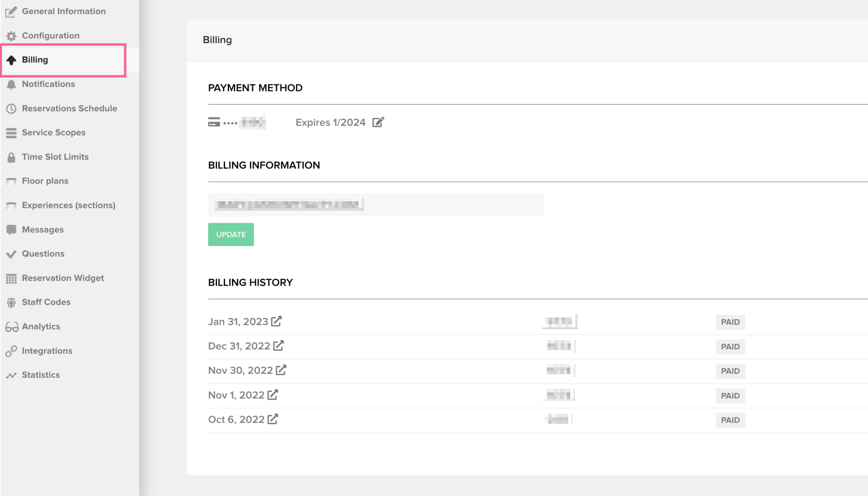This screenshot has height=496, width=868.
Task: Open the Nov 30, 2022 invoice external link icon
Action: [281, 370]
